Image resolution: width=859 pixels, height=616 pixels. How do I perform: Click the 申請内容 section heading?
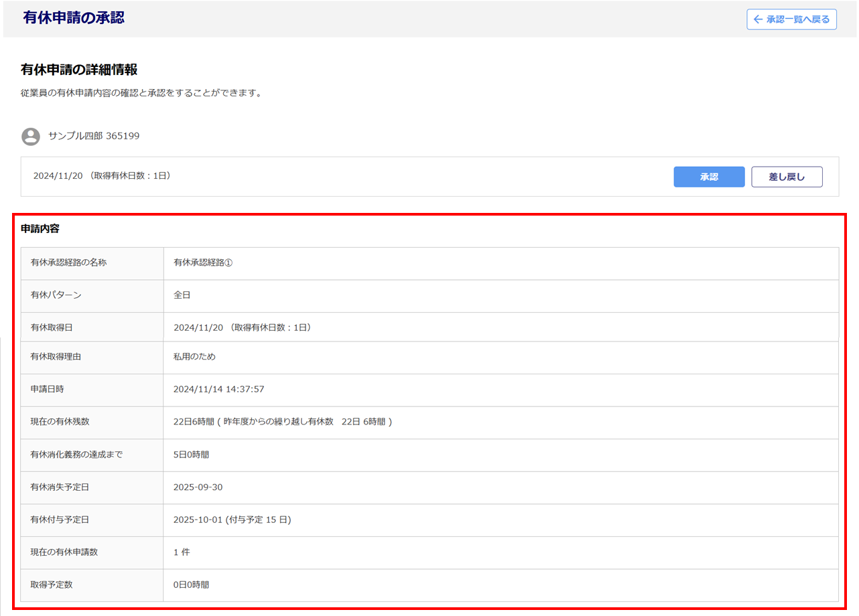pyautogui.click(x=40, y=229)
